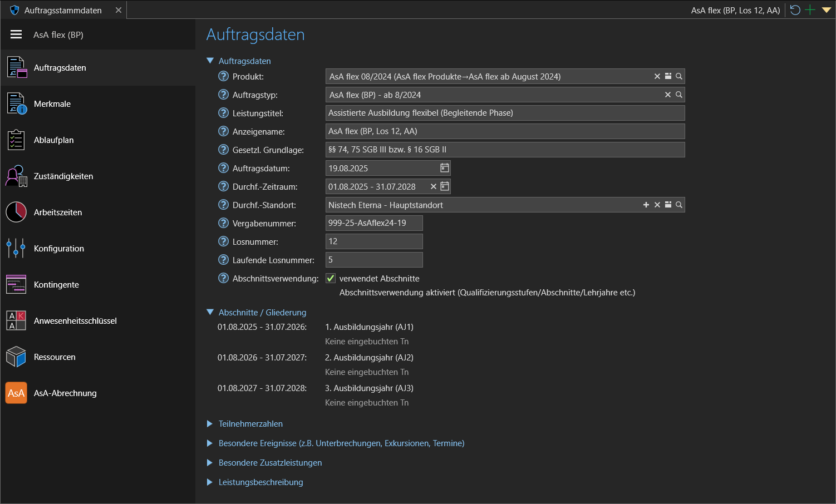
Task: Open the Besondere Zusatzleistungen link
Action: pos(270,463)
